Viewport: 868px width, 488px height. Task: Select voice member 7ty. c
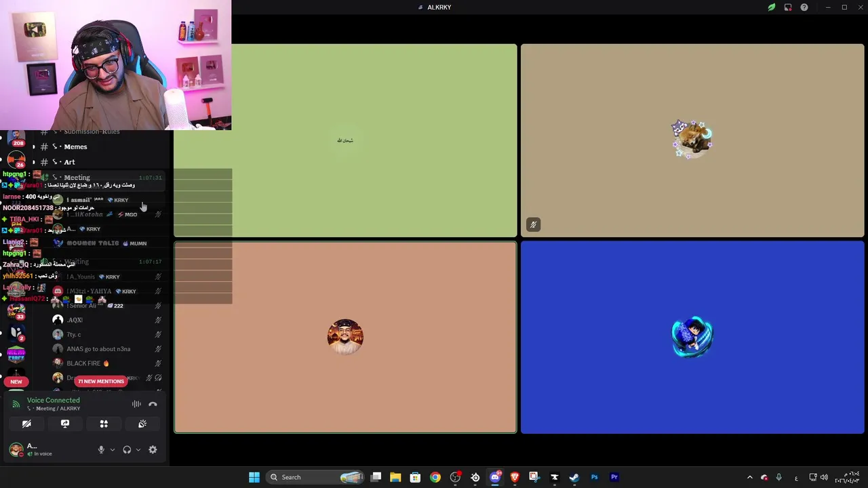[x=73, y=334]
